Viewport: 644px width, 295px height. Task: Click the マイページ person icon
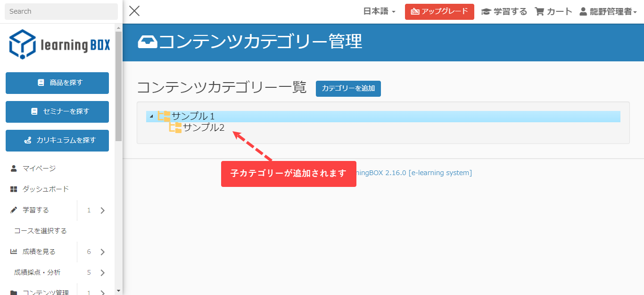tap(14, 169)
